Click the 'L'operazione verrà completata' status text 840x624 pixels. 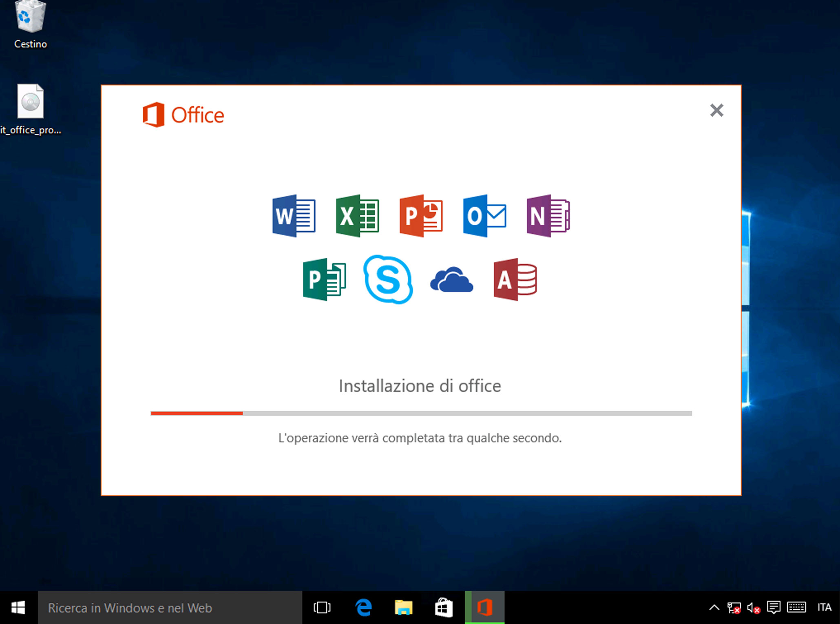point(420,438)
